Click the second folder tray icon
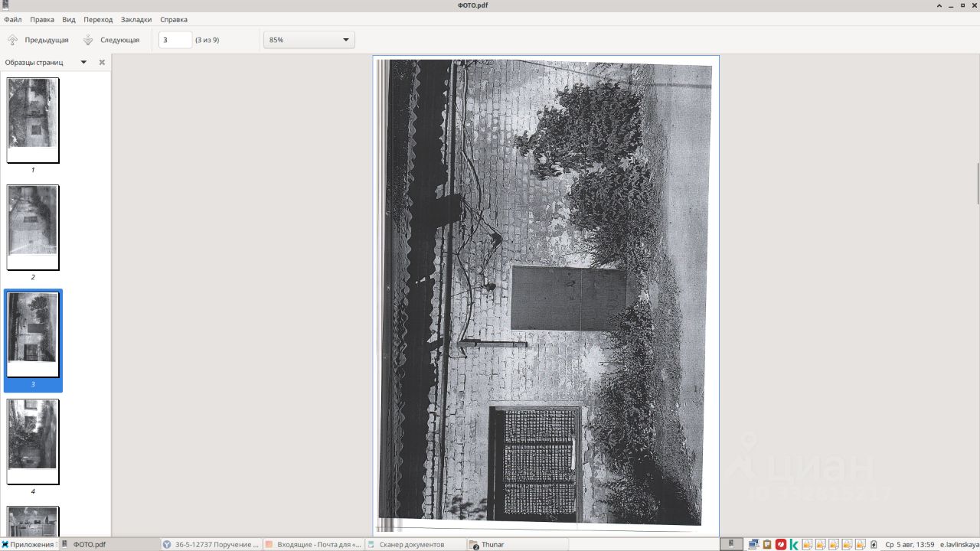Image resolution: width=980 pixels, height=551 pixels. [821, 545]
